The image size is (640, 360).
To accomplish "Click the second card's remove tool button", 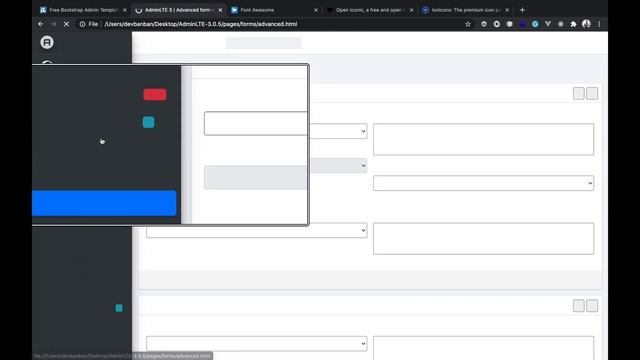I will (x=592, y=306).
